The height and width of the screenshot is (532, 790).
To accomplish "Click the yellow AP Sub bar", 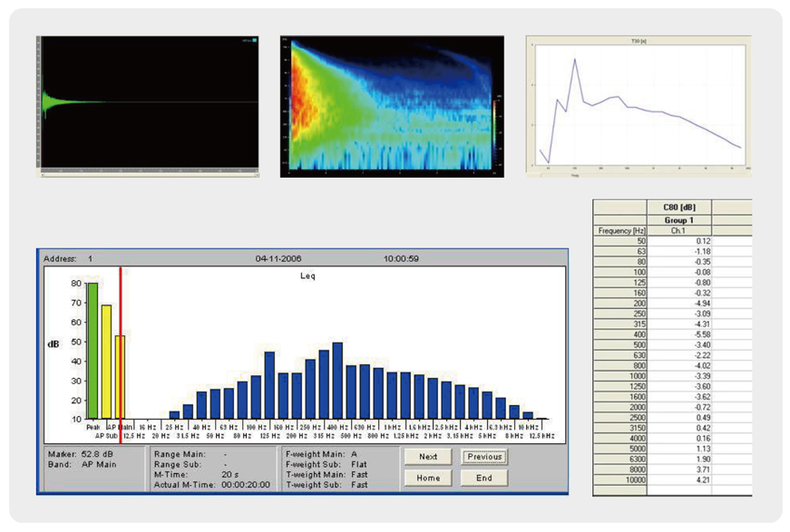I will 106,362.
